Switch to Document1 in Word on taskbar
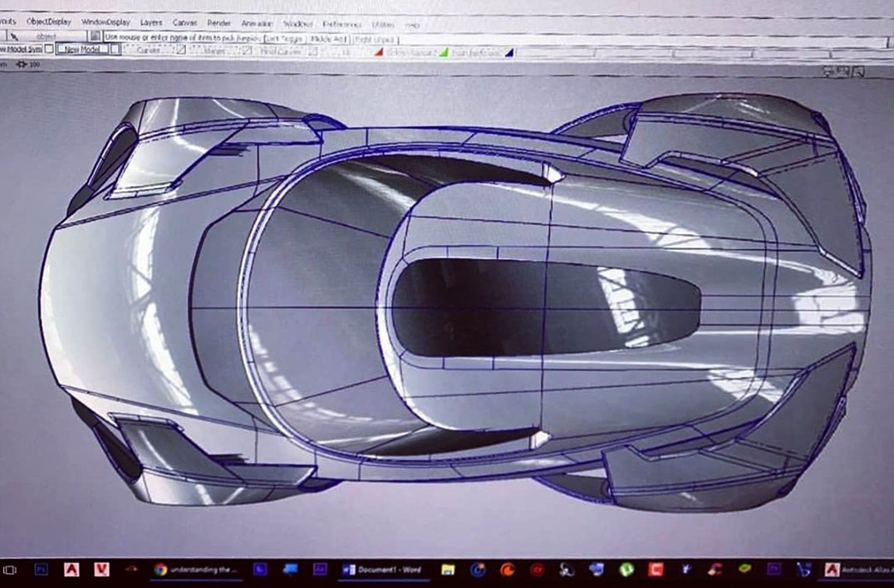894x588 pixels. [382, 569]
